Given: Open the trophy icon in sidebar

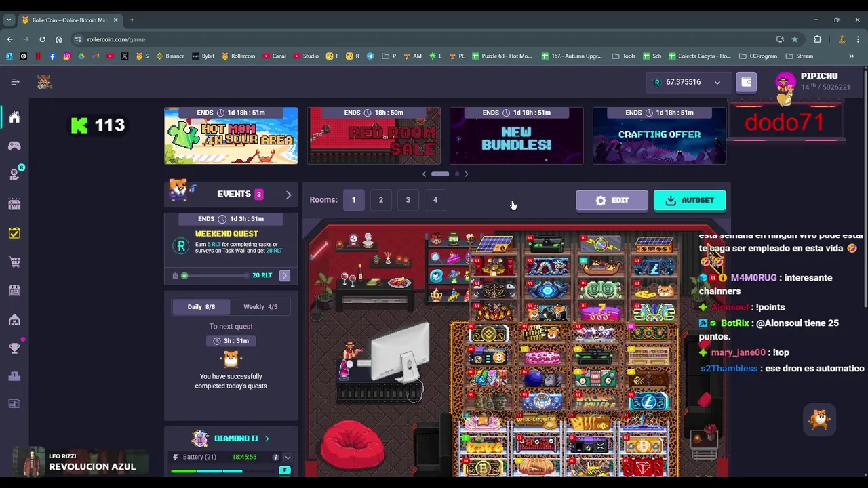Looking at the screenshot, I should click(14, 348).
